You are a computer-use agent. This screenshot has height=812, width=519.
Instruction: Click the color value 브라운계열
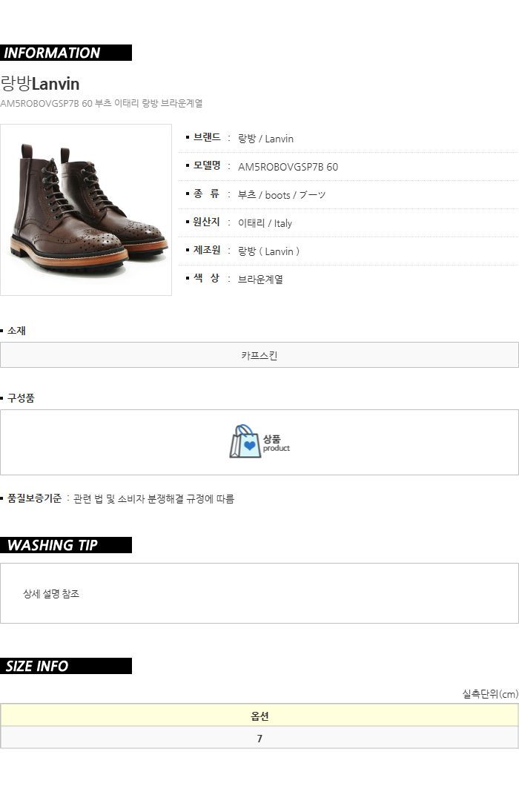260,279
